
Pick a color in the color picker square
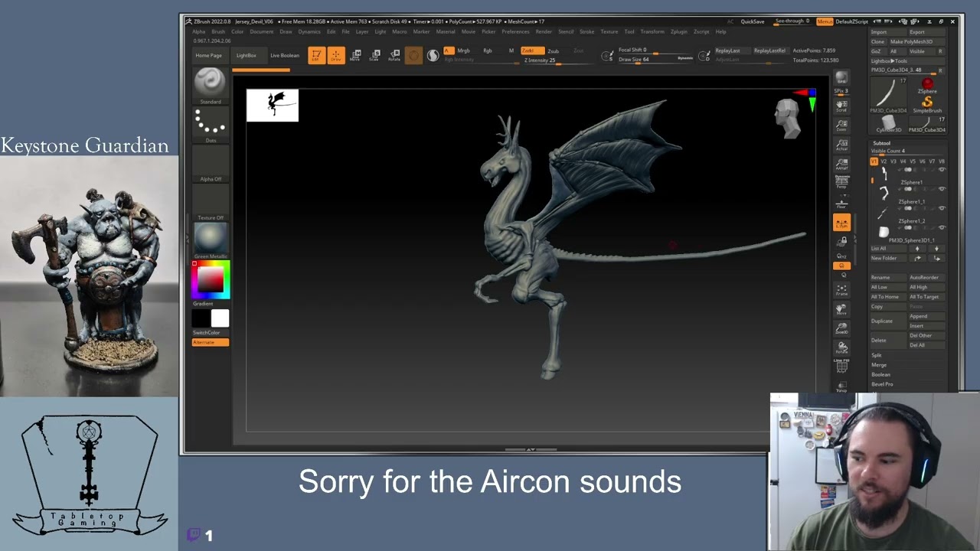click(211, 279)
